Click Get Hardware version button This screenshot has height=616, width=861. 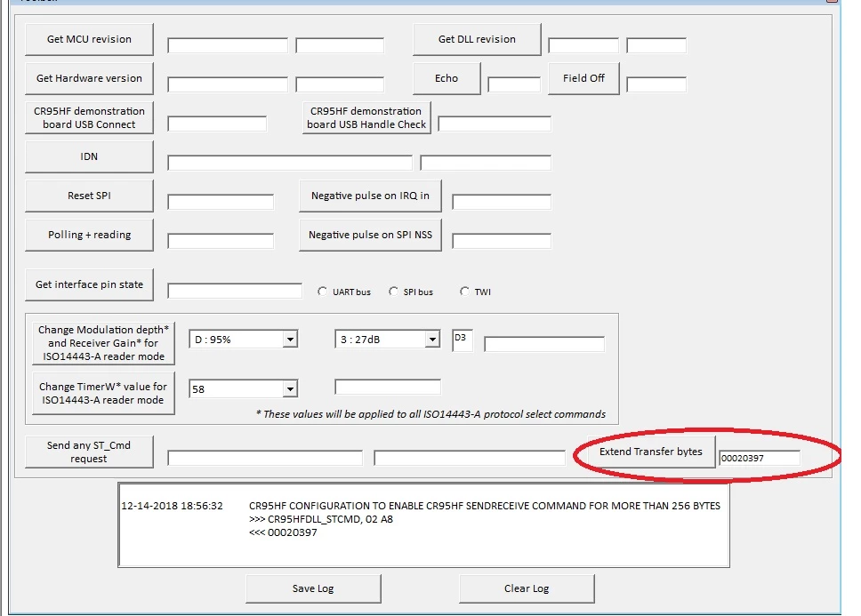(x=89, y=78)
